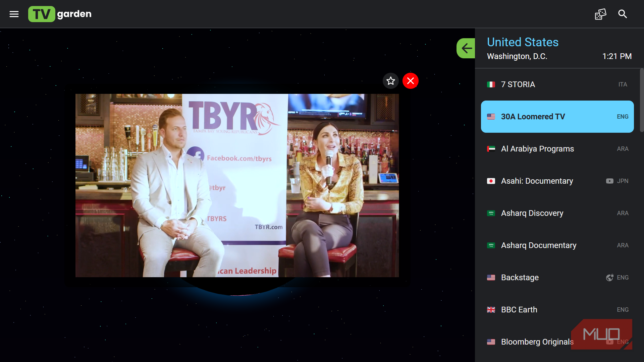Click the ENG tag on BBC Earth

point(623,310)
